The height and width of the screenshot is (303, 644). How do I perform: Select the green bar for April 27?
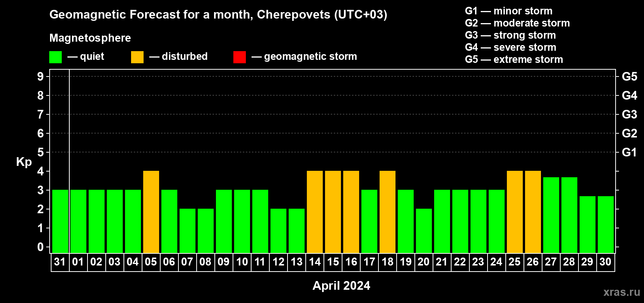pyautogui.click(x=551, y=215)
